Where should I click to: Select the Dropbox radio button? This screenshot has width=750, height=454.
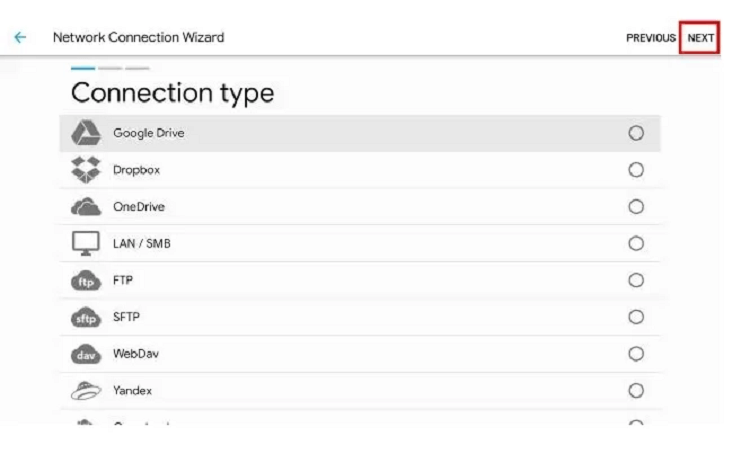click(x=636, y=170)
